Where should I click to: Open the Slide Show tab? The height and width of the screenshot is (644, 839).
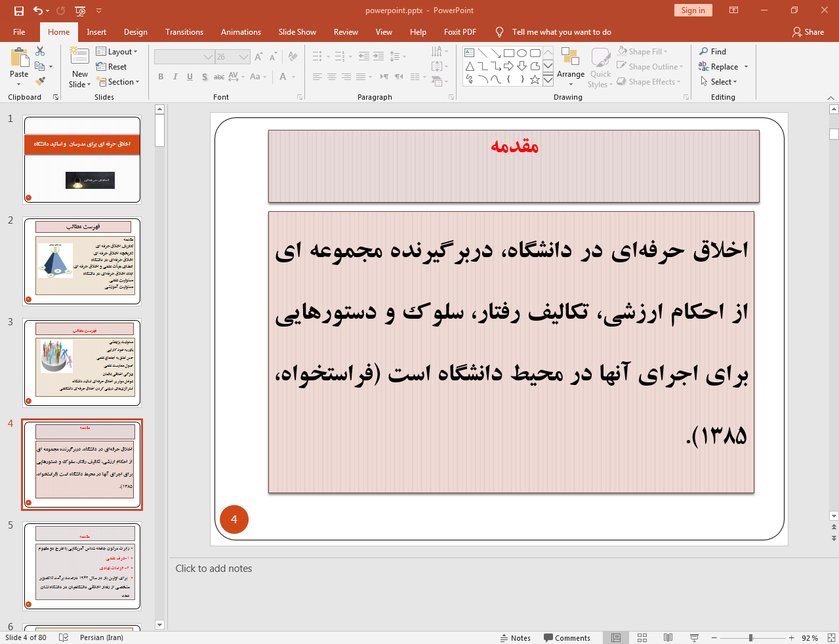point(297,32)
